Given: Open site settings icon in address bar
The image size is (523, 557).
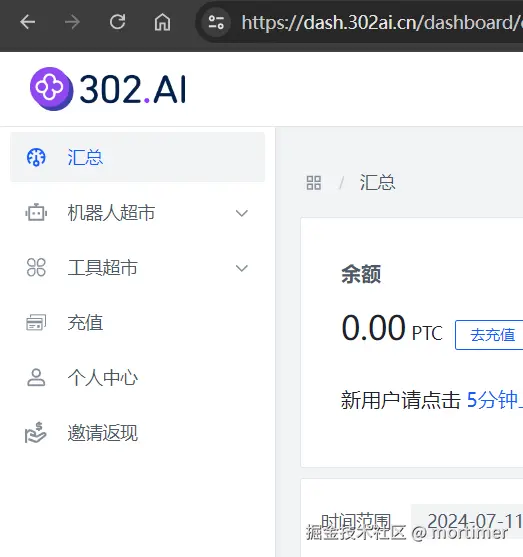Looking at the screenshot, I should (216, 22).
